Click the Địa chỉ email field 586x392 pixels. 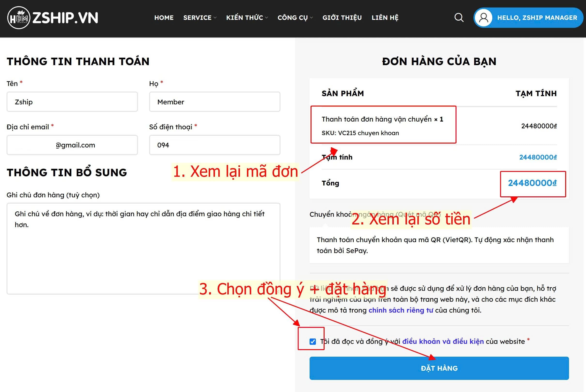[72, 145]
